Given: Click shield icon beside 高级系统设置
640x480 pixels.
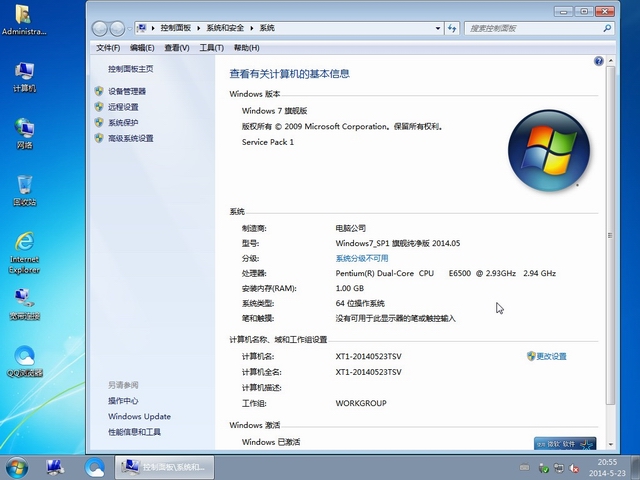Looking at the screenshot, I should [99, 138].
